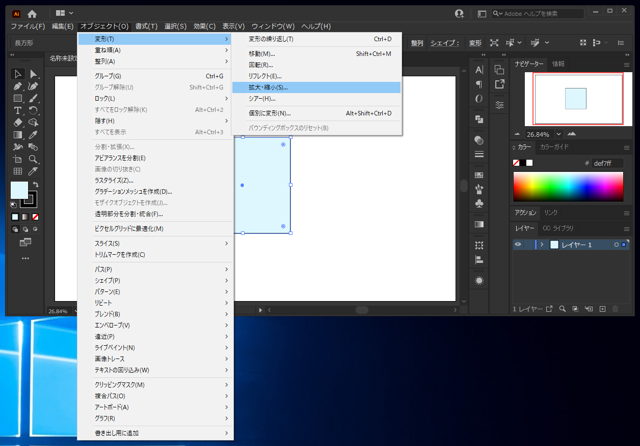Open the workspace layout switcher dropdown
This screenshot has height=446, width=640.
click(64, 13)
